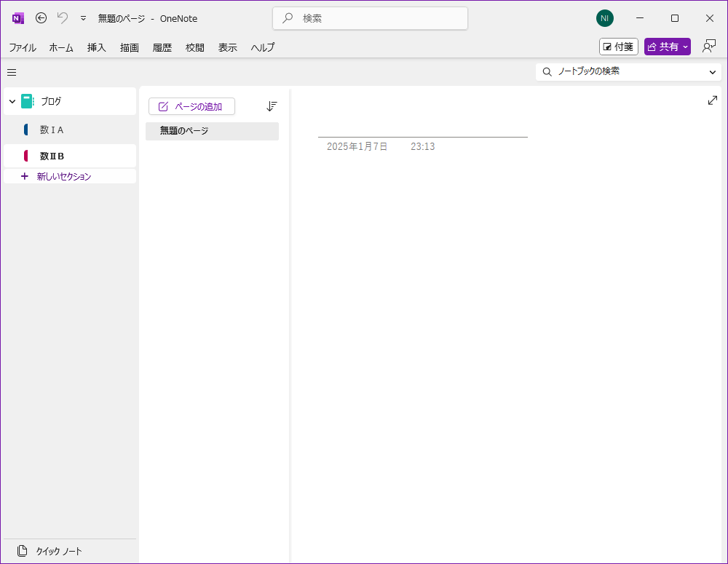728x564 pixels.
Task: Click the page sort order icon
Action: tap(272, 106)
